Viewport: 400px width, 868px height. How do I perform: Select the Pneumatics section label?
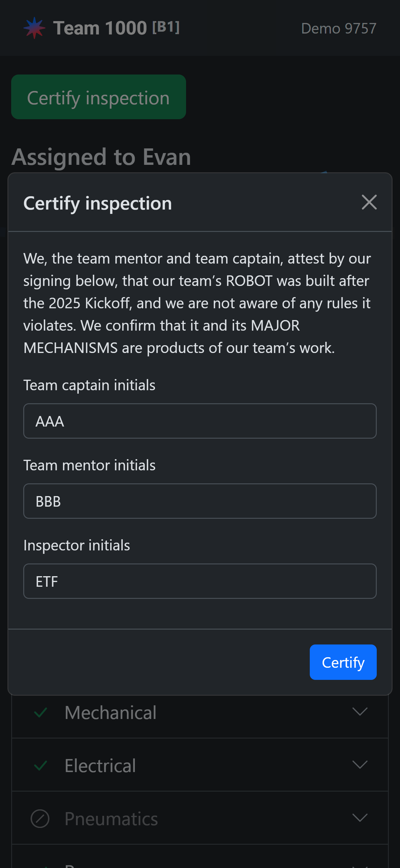tap(111, 819)
